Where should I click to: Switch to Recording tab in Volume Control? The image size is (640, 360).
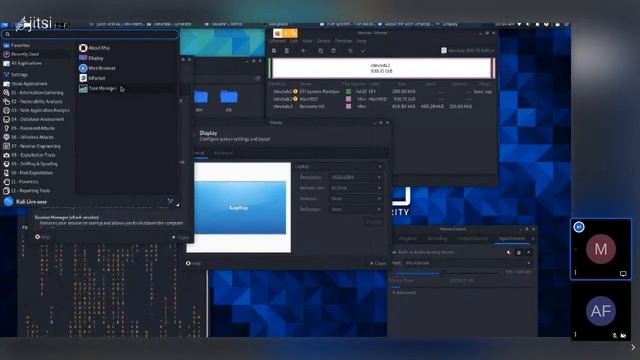(437, 238)
